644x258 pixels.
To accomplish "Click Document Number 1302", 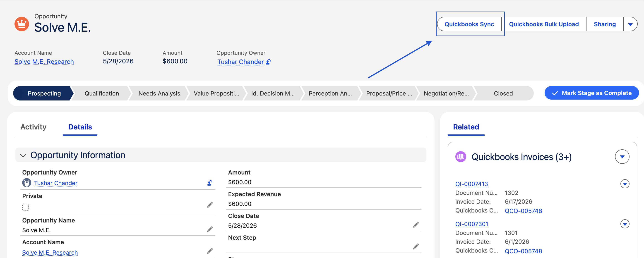I will [512, 193].
